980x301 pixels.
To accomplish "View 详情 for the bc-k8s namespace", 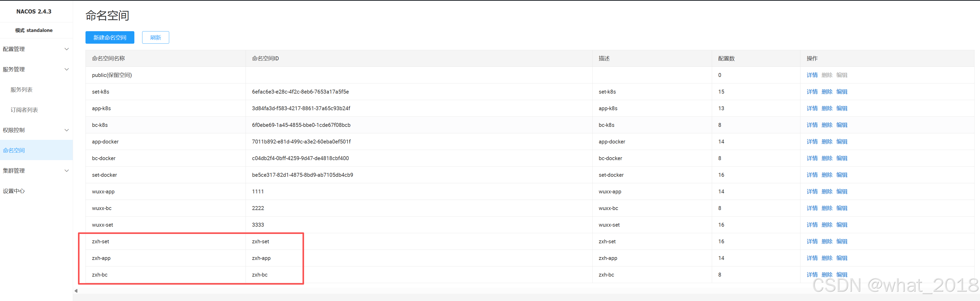I will [x=812, y=125].
